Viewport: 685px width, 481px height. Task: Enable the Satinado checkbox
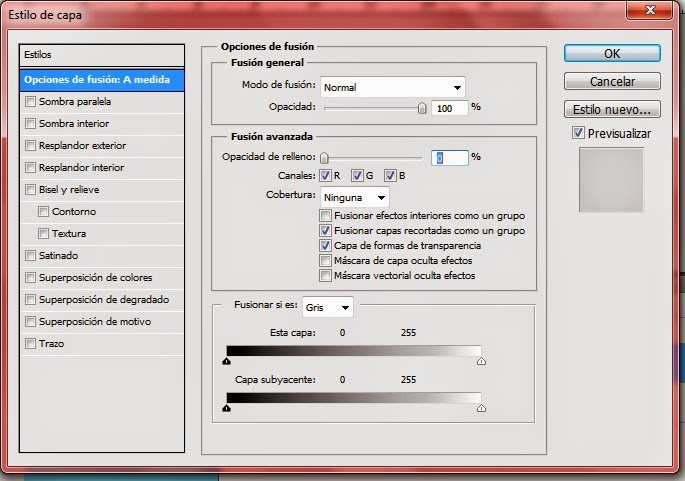click(30, 256)
